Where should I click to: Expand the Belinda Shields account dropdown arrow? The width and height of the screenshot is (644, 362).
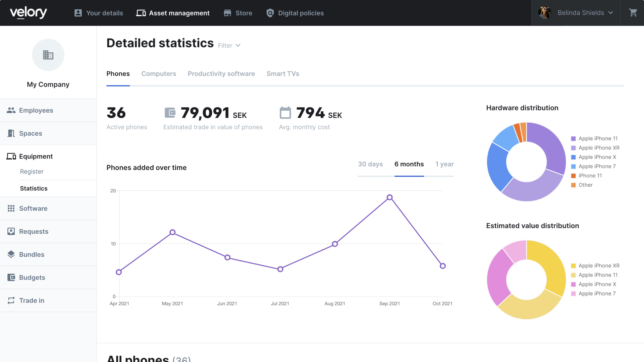pyautogui.click(x=611, y=13)
